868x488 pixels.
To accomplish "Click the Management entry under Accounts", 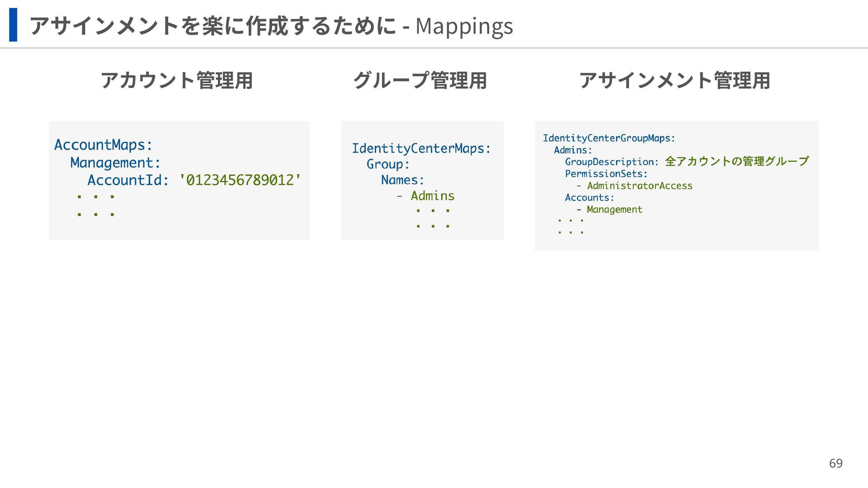I will [x=614, y=210].
